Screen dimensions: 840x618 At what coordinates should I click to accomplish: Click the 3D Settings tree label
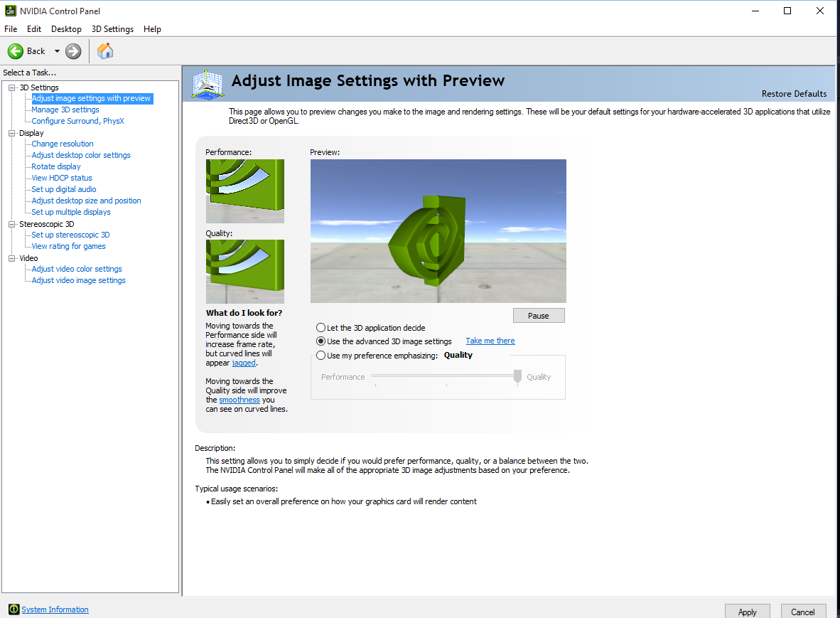39,87
